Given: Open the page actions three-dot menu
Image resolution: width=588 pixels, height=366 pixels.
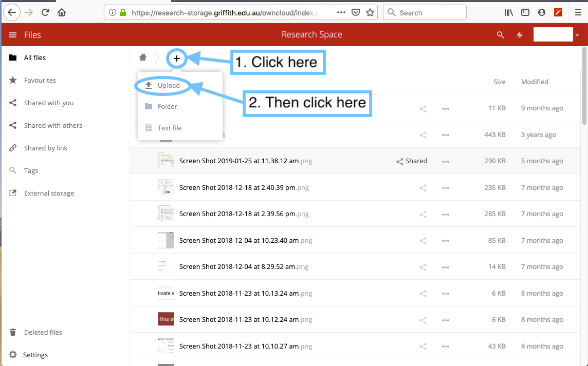Looking at the screenshot, I should click(341, 12).
